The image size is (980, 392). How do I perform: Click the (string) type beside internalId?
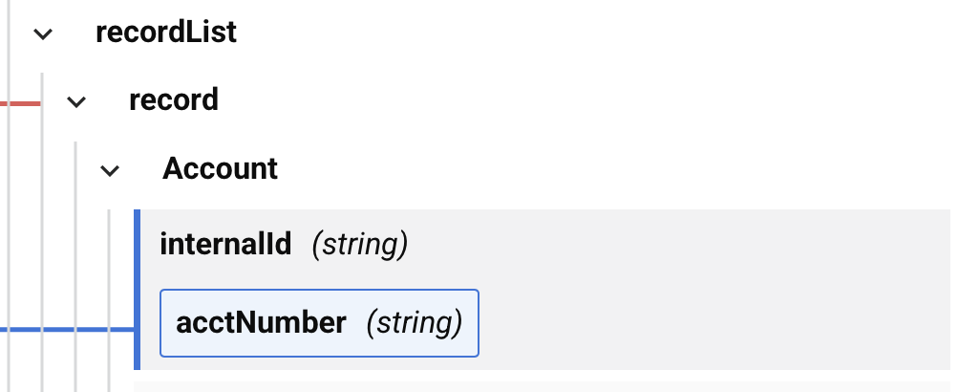(360, 245)
